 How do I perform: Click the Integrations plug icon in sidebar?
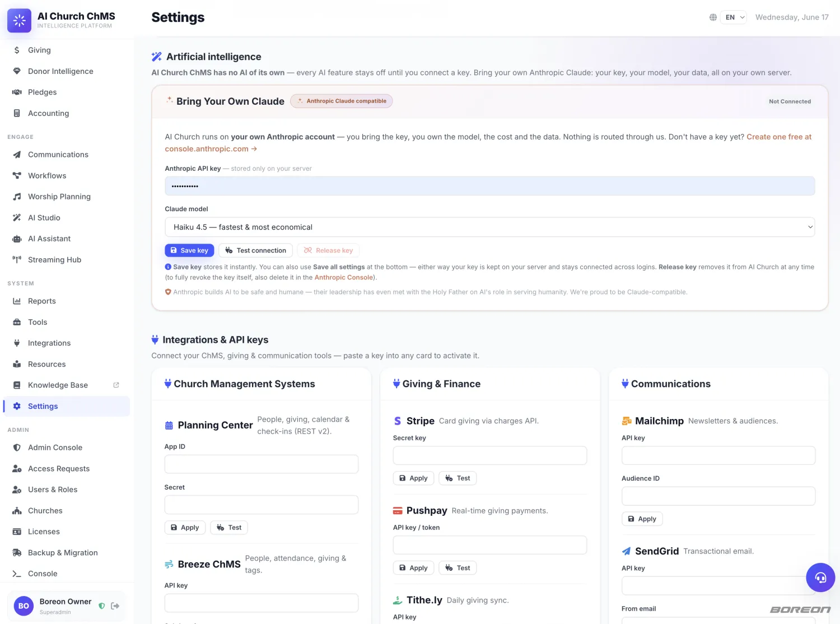(x=17, y=343)
